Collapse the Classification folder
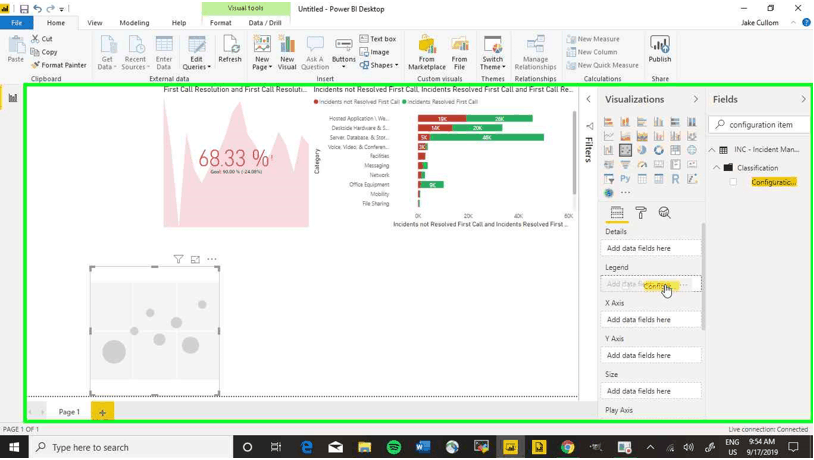 (716, 168)
